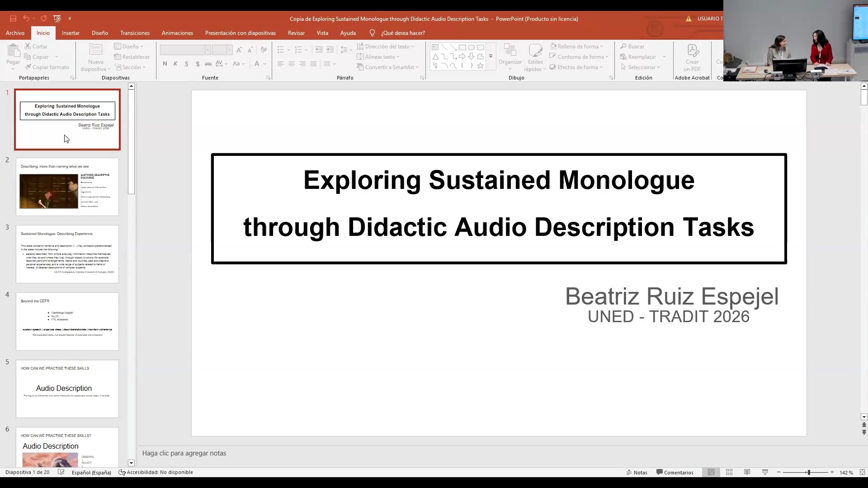Start slideshow from beginning quick access icon

coord(57,19)
